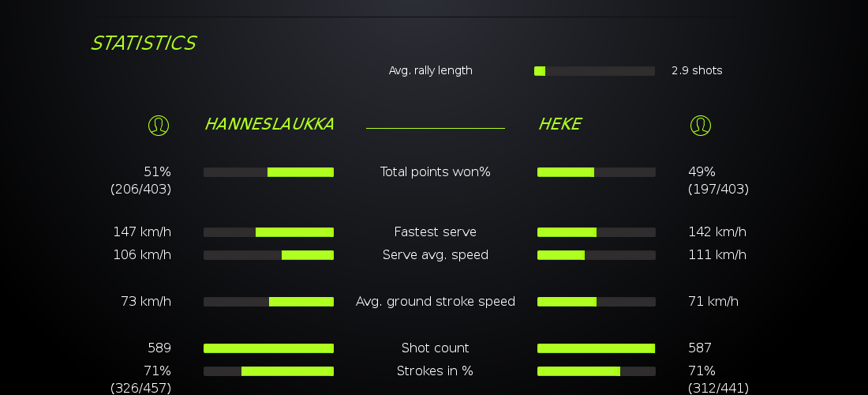Click Hanneslaukka's Strokes in % bar

tap(268, 371)
